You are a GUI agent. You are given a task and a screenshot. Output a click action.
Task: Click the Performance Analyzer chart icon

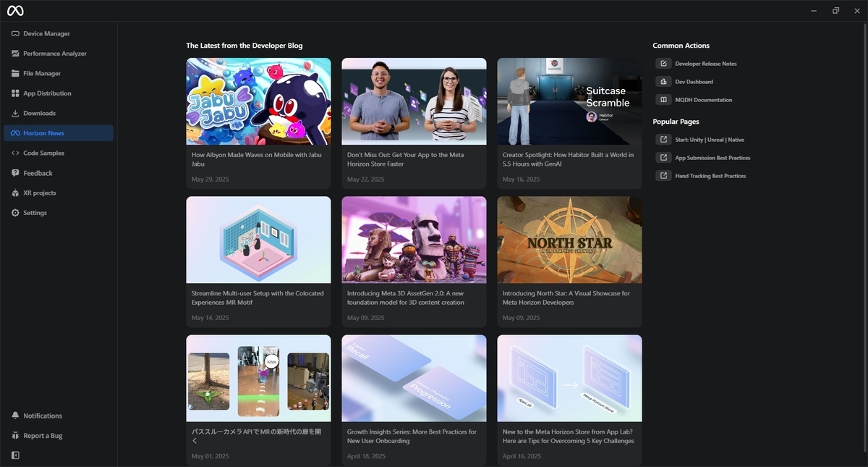click(x=15, y=54)
